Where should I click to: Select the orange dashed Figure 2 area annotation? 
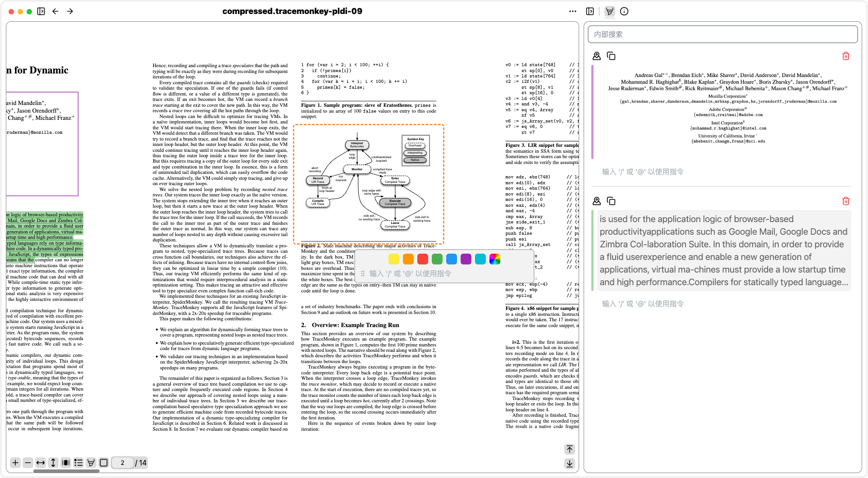coord(369,184)
